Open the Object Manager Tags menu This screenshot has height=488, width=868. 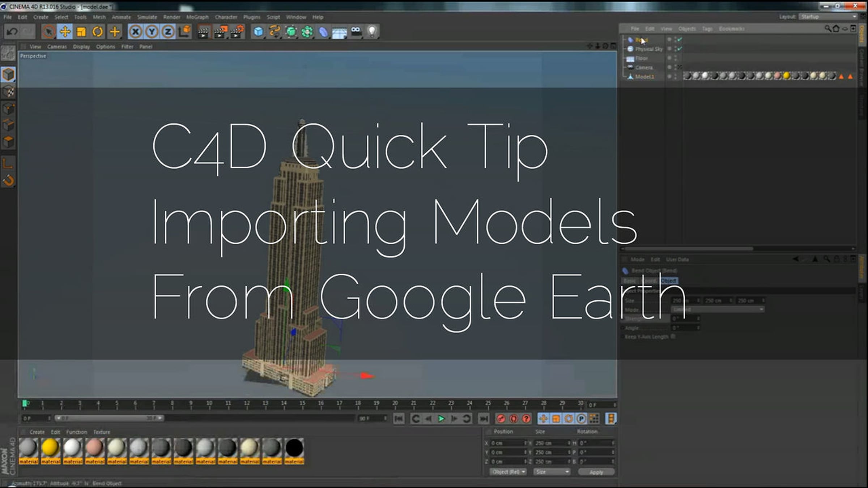707,29
